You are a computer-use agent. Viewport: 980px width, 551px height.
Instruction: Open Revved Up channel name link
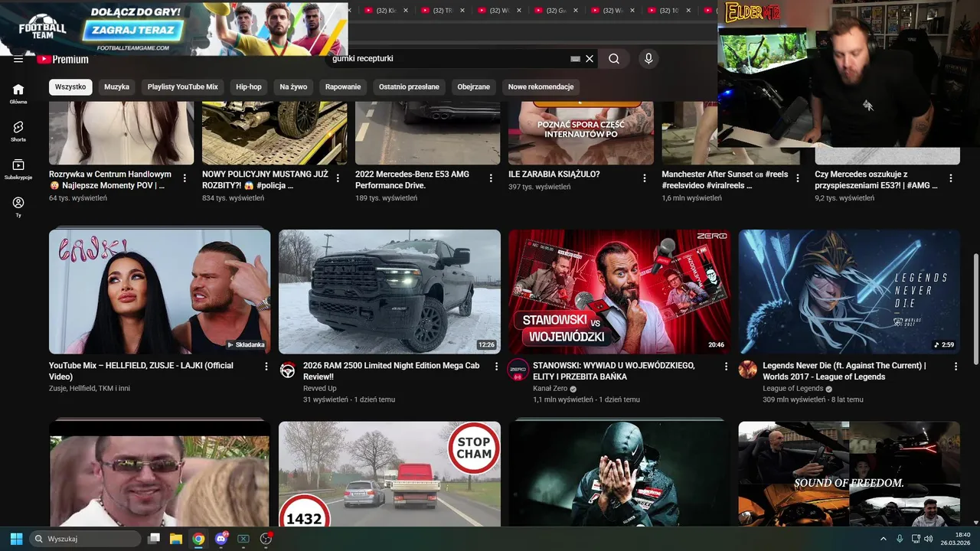click(x=319, y=389)
